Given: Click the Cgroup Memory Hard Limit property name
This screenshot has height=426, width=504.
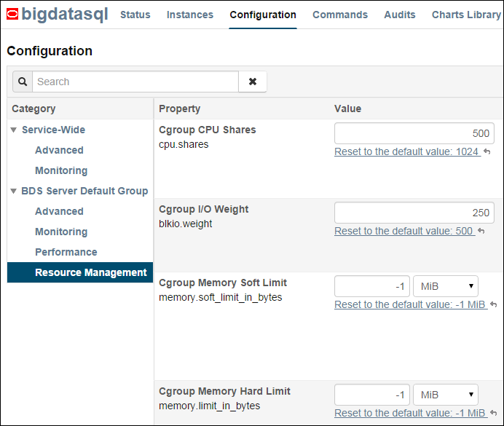Looking at the screenshot, I should click(x=224, y=391).
